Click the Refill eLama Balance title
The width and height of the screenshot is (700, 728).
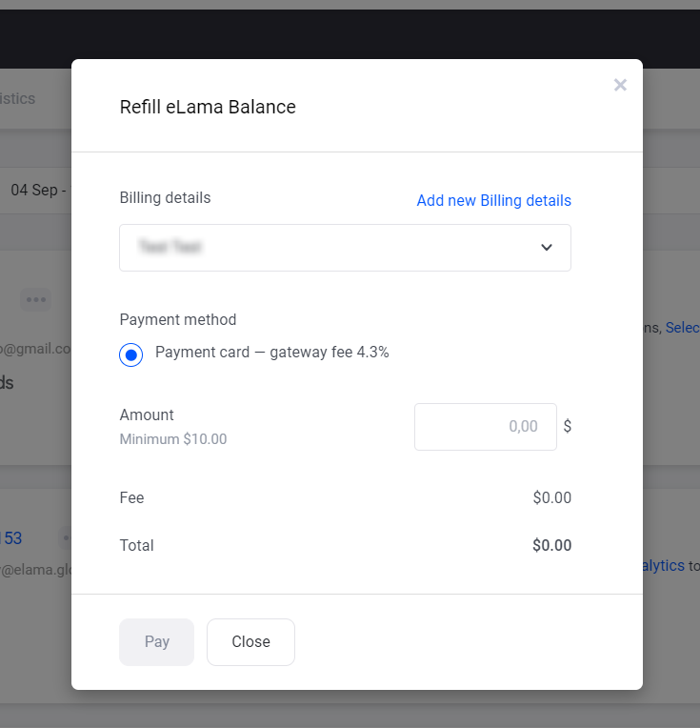[x=208, y=107]
